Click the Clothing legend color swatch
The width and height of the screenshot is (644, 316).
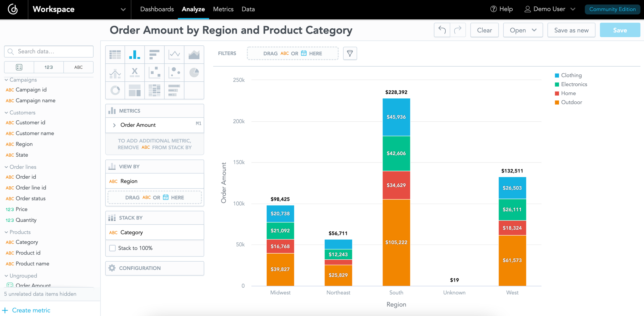point(557,75)
